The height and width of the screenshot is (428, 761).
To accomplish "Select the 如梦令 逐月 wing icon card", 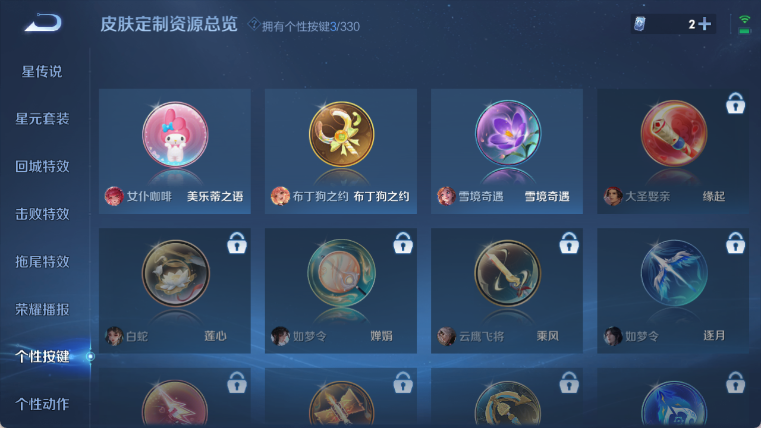I will [x=673, y=291].
